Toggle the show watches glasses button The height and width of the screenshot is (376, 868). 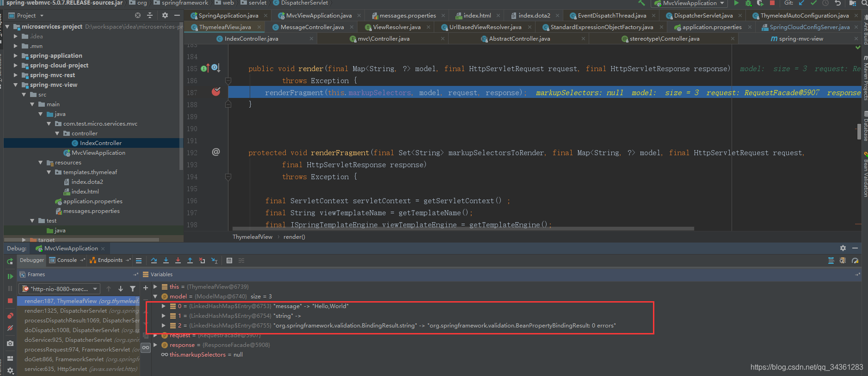coord(146,347)
